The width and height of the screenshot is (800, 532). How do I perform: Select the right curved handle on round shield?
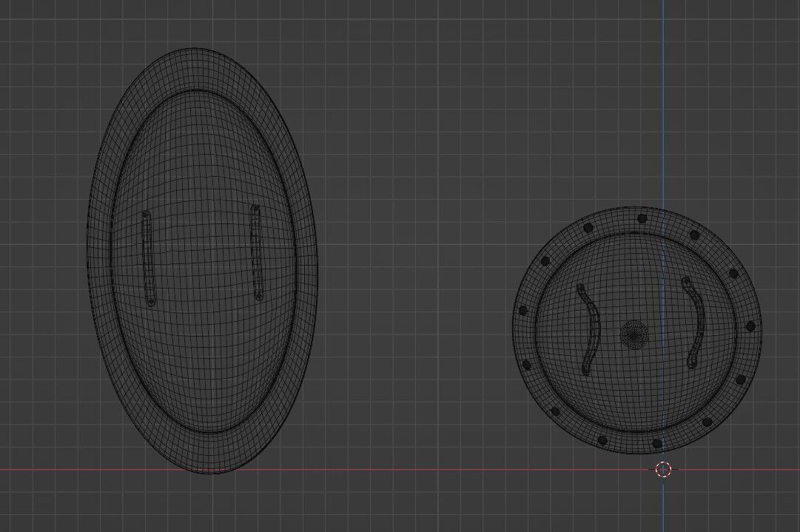[x=694, y=323]
